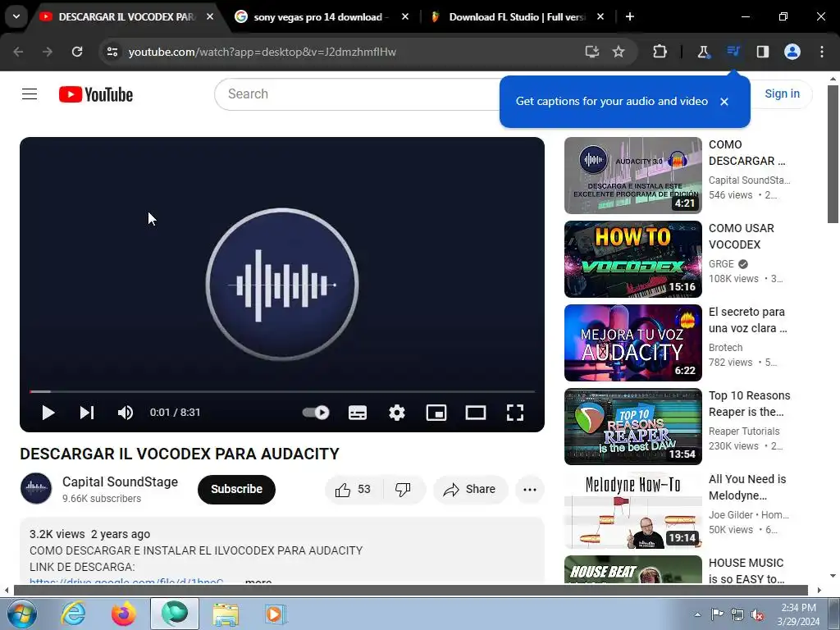Launch Firefox from taskbar
The image size is (840, 630).
pos(124,614)
